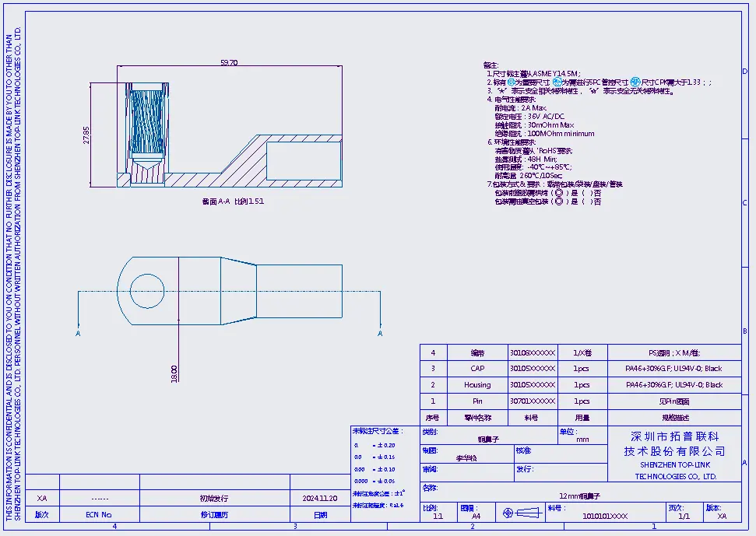Viewport: 756px width, 536px height.
Task: Select 是 option for pre-packaging baking
Action: coord(575,193)
